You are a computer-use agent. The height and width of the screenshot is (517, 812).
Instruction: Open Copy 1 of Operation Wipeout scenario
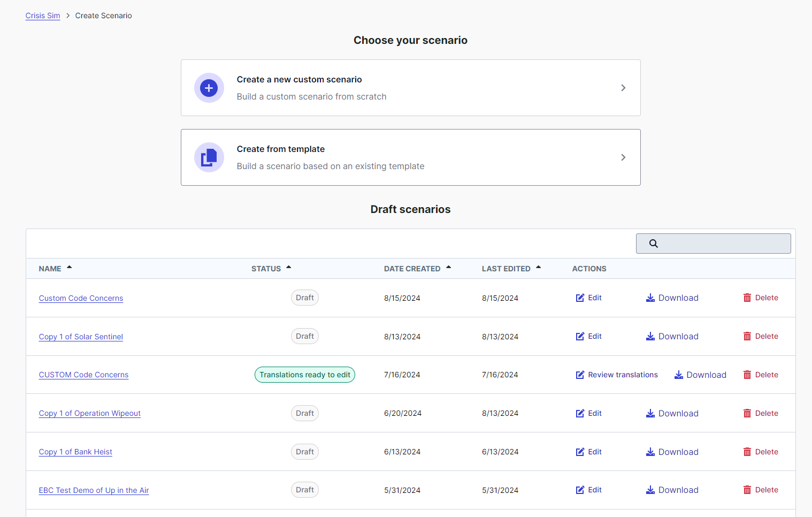point(90,413)
